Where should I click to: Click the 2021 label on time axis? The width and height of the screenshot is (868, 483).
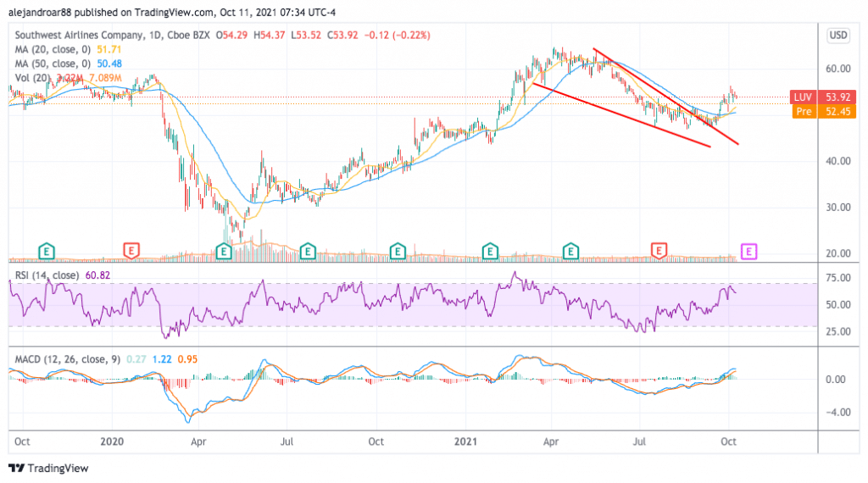tap(465, 441)
